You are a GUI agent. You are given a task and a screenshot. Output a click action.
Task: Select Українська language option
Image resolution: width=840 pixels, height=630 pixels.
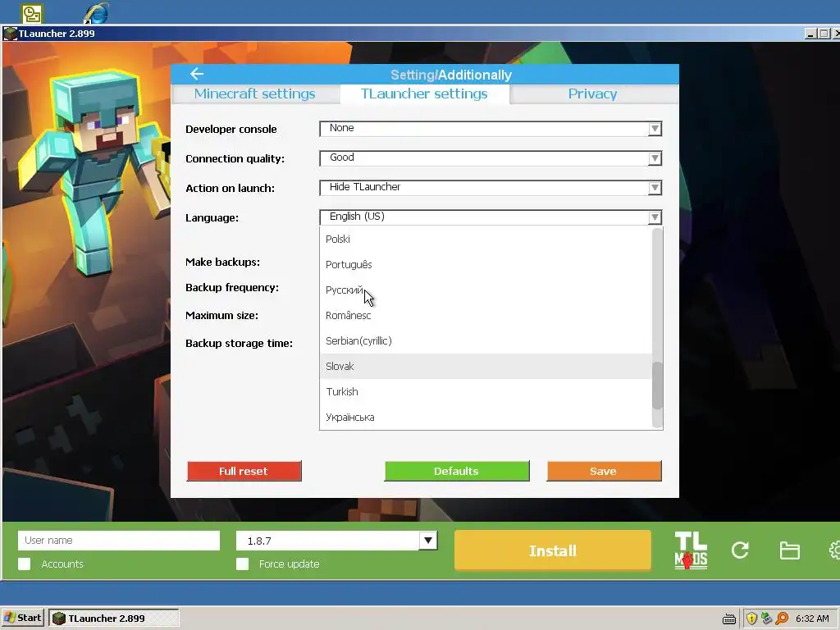click(x=486, y=418)
